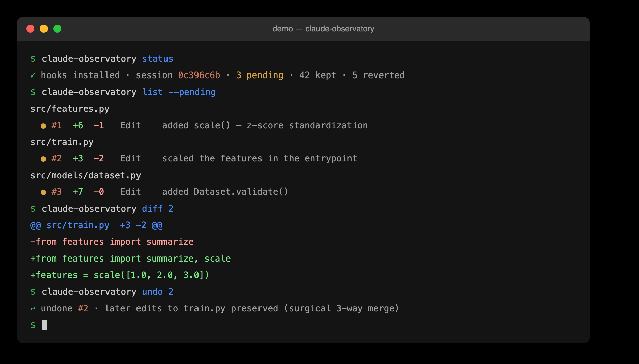Click the src/train.py file name in list

[62, 142]
